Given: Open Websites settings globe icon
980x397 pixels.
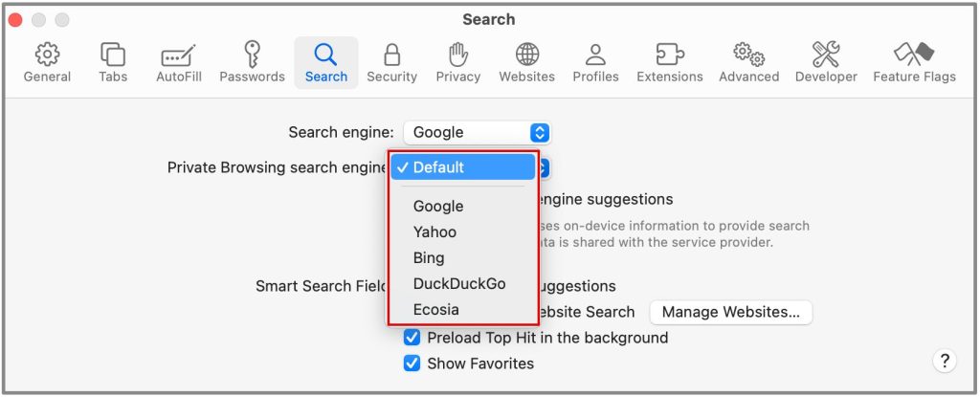Looking at the screenshot, I should pyautogui.click(x=526, y=62).
